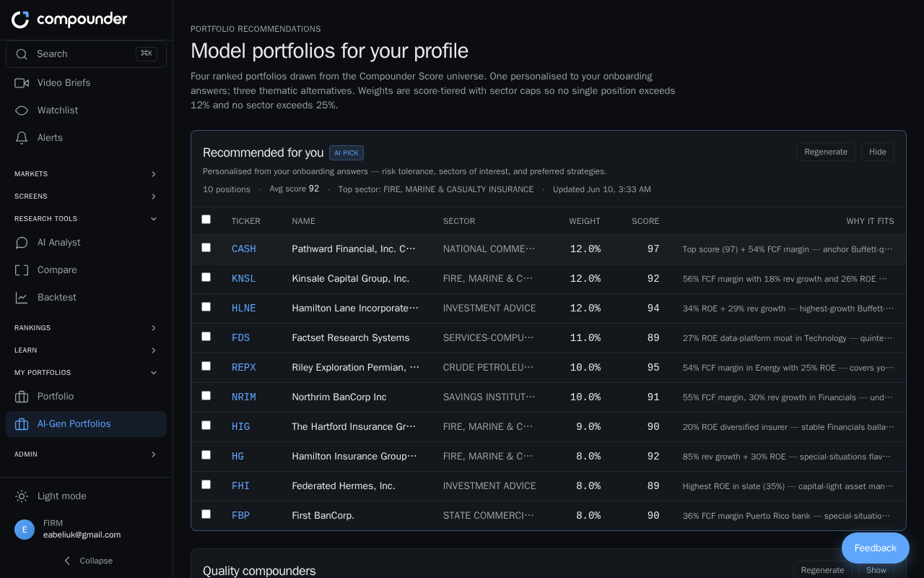Viewport: 924px width, 578px height.
Task: Check the NRIM row checkbox
Action: [206, 396]
